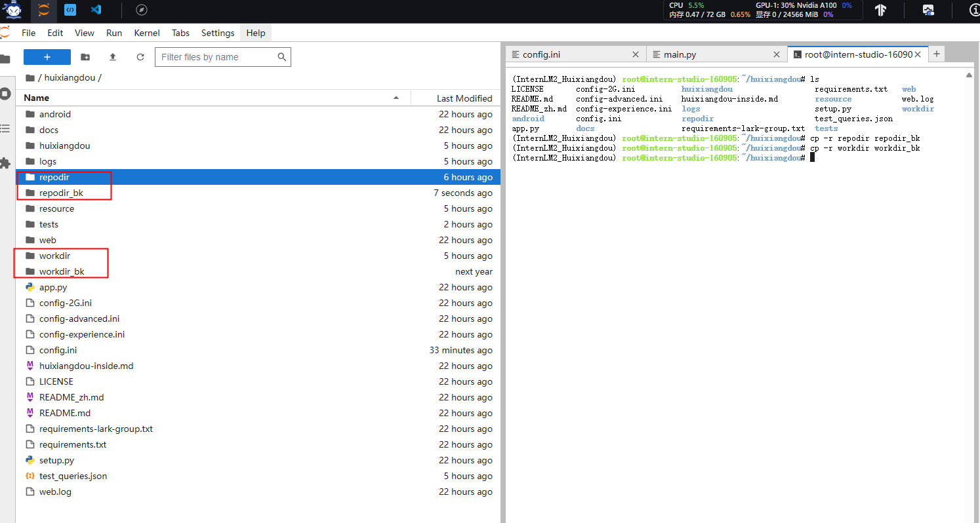Open the table of contents sidebar icon
The height and width of the screenshot is (523, 980).
[5, 128]
